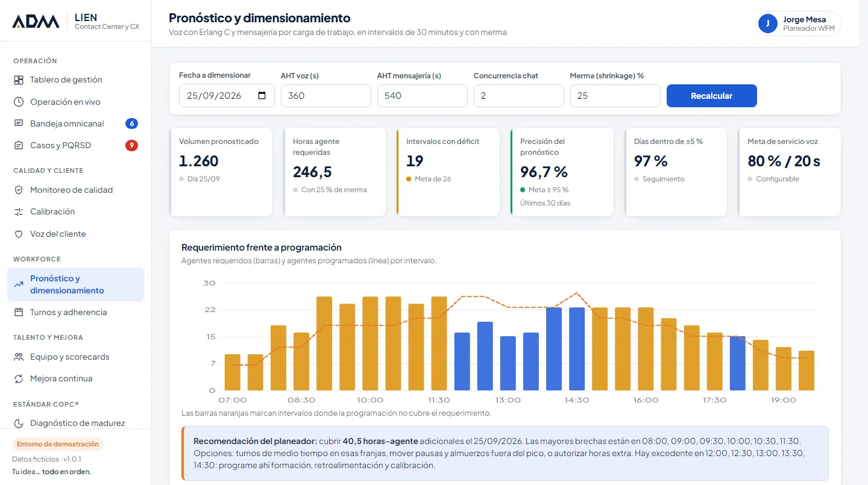Click the Mejora continua refresh icon

(19, 378)
